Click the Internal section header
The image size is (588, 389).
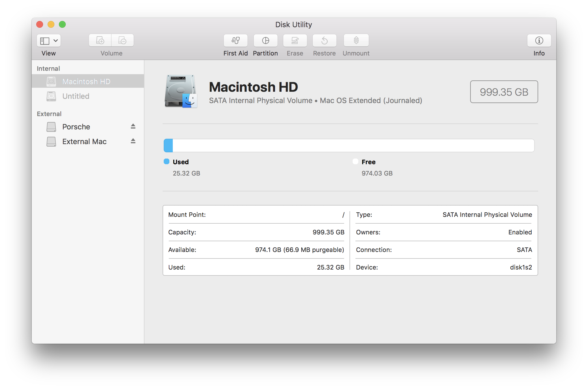click(x=48, y=69)
